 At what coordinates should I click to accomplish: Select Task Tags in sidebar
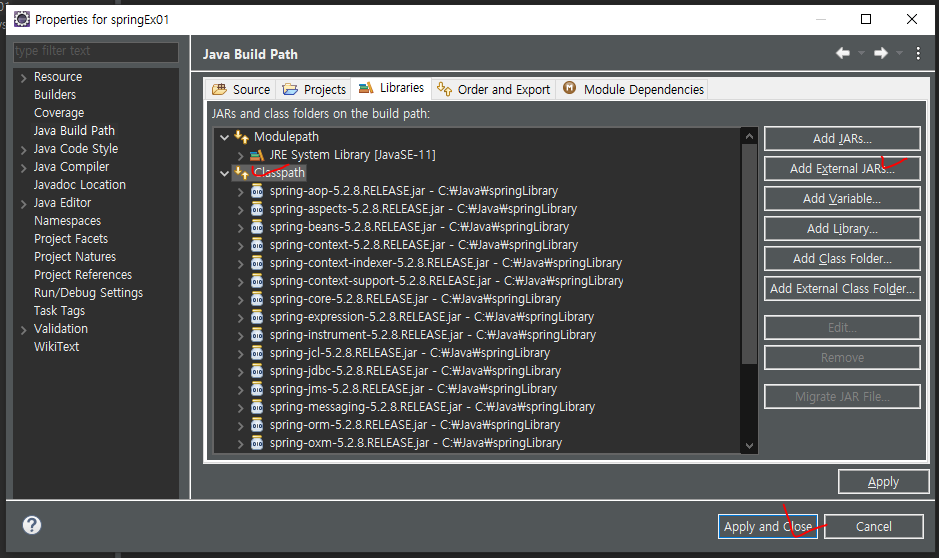pyautogui.click(x=59, y=311)
